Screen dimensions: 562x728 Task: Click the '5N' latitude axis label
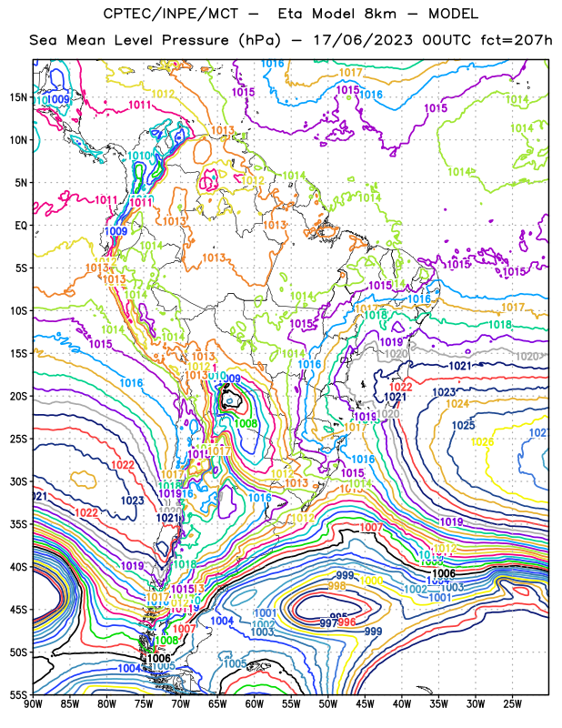click(x=21, y=183)
